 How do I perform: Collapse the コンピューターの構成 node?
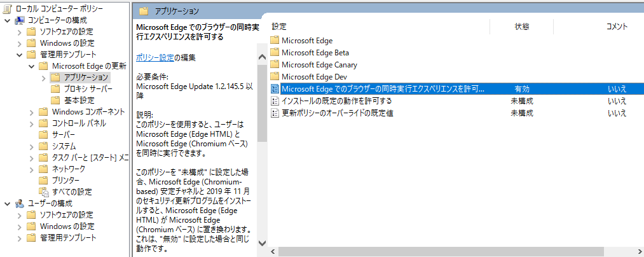click(x=7, y=20)
